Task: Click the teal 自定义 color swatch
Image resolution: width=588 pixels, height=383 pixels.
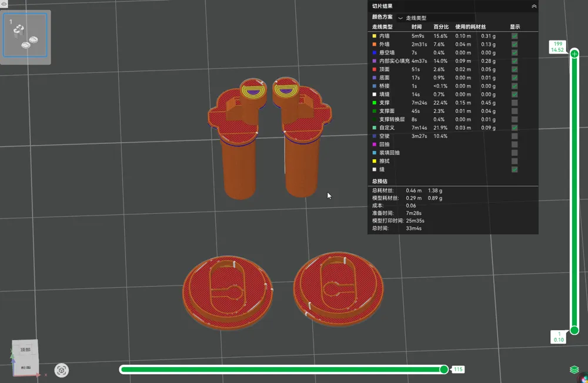Action: click(374, 128)
